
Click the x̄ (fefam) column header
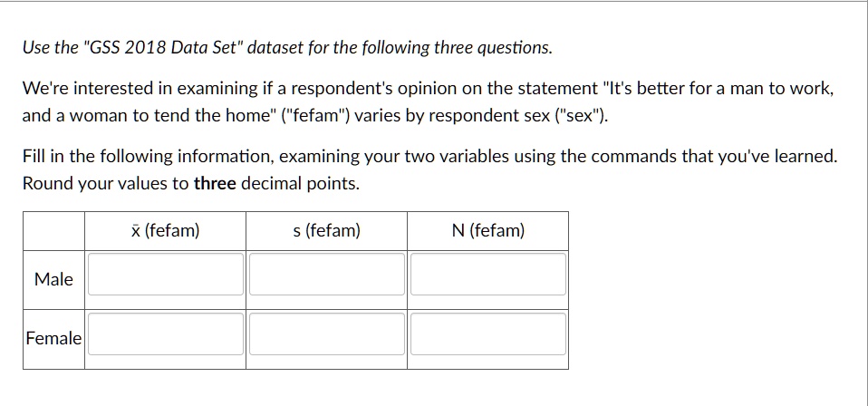165,230
